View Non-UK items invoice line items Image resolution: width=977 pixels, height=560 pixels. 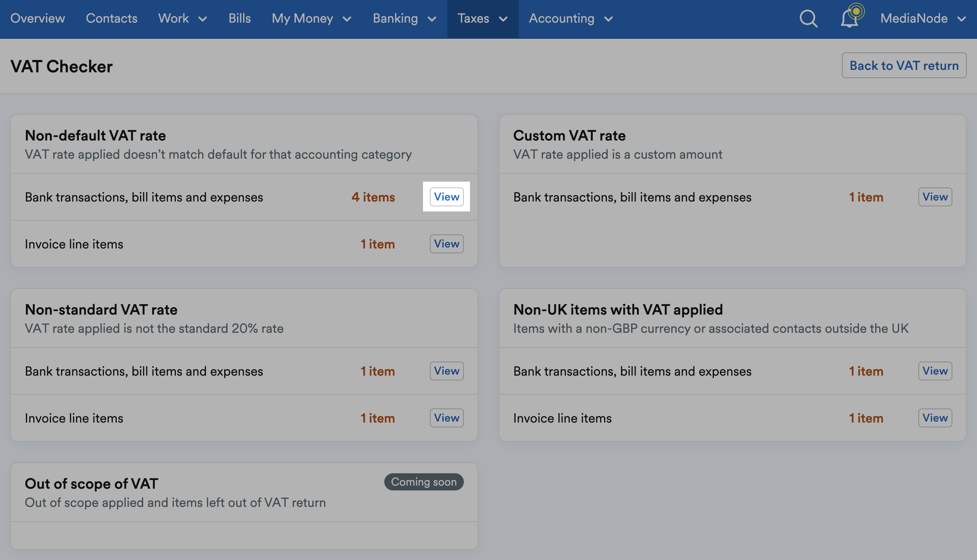(935, 418)
